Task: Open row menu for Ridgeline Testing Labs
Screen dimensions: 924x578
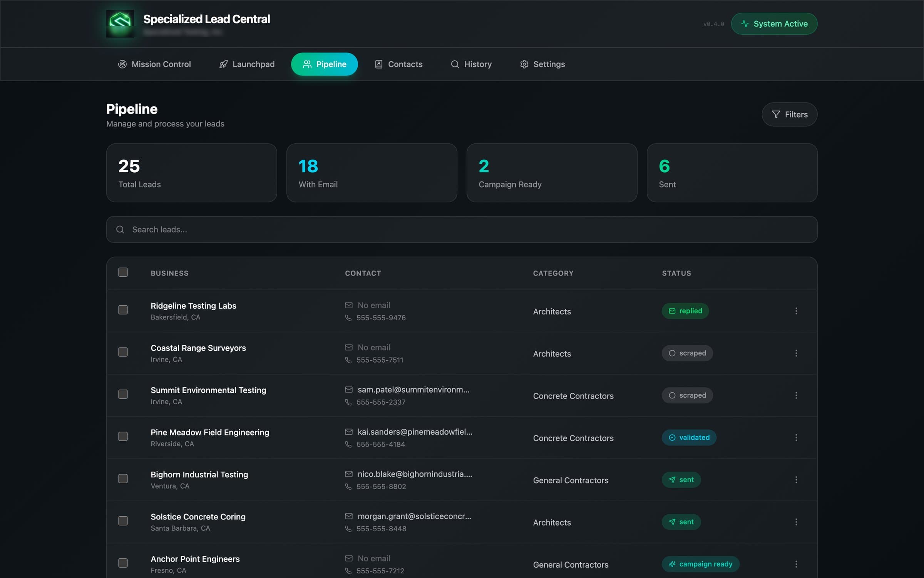Action: (x=796, y=311)
